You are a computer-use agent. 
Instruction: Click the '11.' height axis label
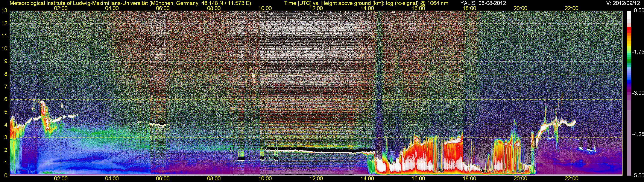[5, 36]
